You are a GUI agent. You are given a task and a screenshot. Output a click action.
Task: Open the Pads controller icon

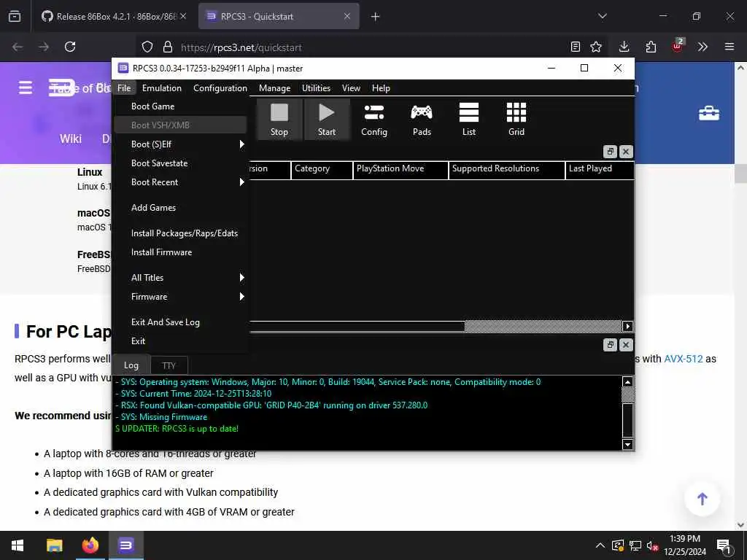coord(422,119)
